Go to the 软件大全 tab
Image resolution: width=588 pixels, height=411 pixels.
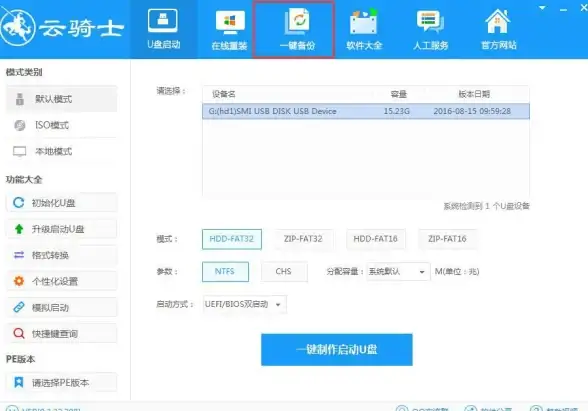tap(364, 30)
